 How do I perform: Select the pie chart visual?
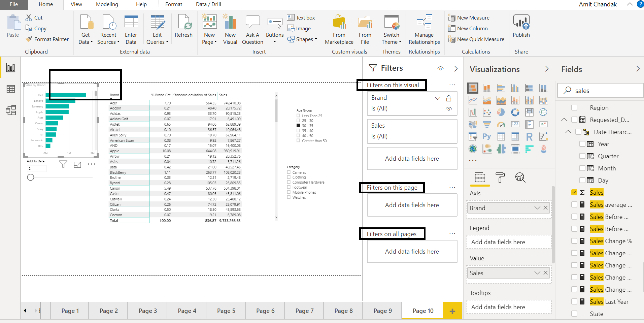pyautogui.click(x=501, y=112)
